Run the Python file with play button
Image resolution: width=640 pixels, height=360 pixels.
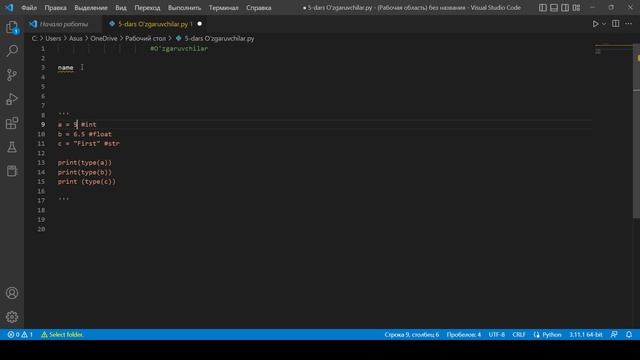tap(595, 24)
